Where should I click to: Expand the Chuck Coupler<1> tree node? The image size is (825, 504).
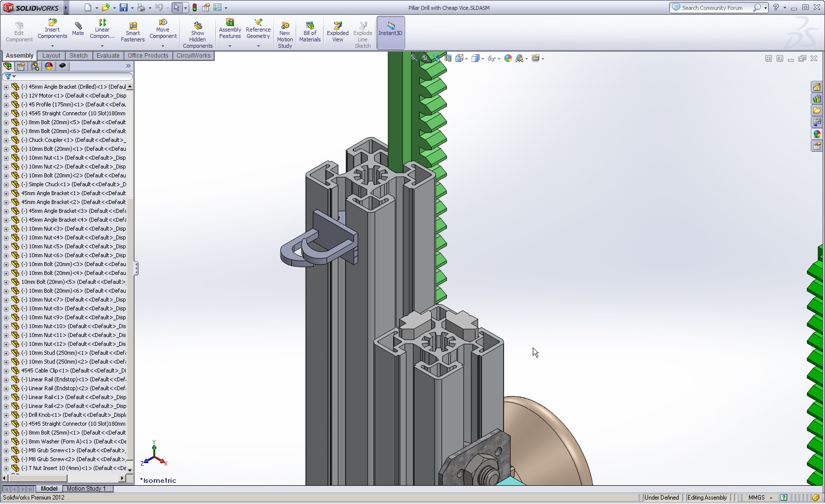point(6,140)
